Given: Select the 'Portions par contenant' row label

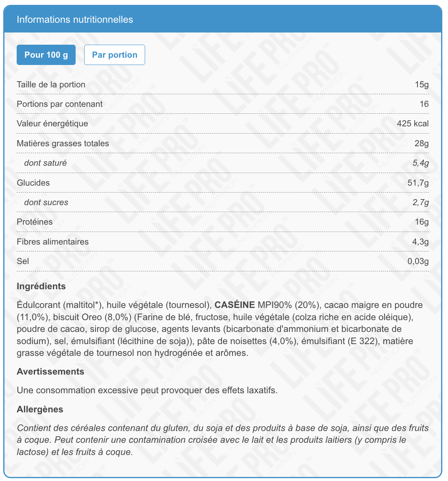Looking at the screenshot, I should (59, 104).
